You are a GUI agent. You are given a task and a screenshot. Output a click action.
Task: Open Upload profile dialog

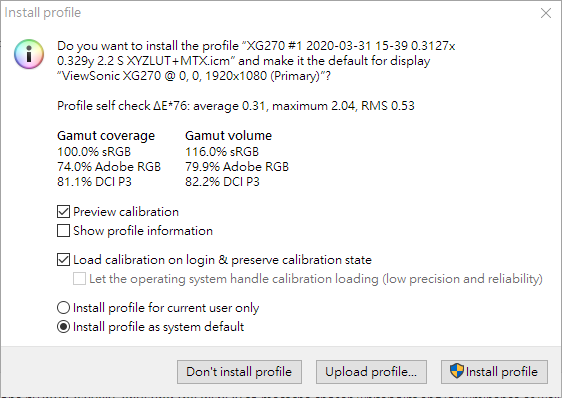371,372
